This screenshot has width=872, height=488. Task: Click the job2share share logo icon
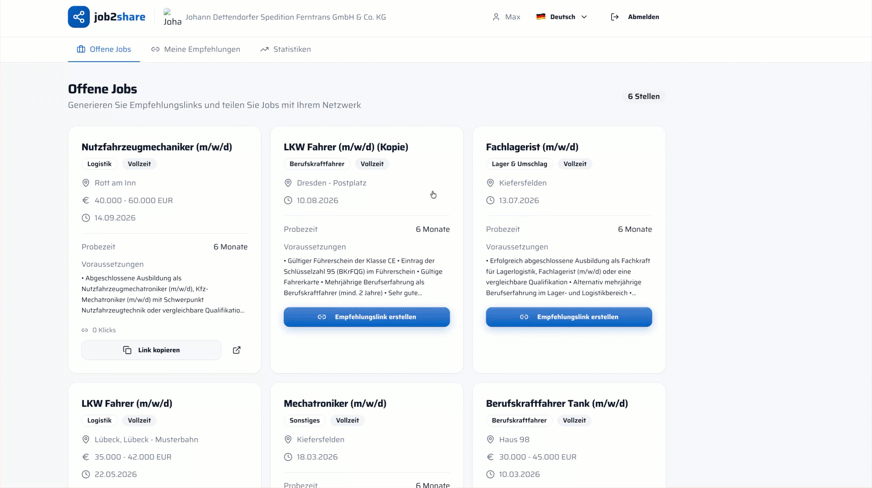click(x=78, y=17)
